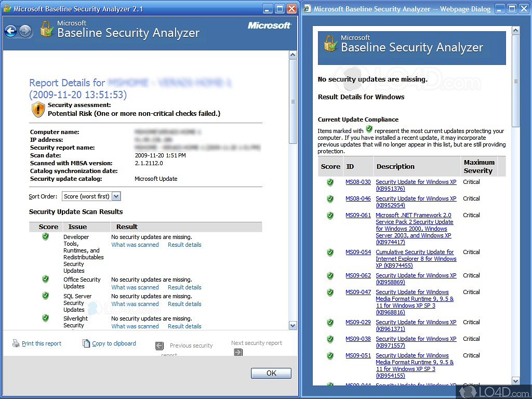
Task: Click What was scanned for Office Security Updates
Action: [x=135, y=287]
